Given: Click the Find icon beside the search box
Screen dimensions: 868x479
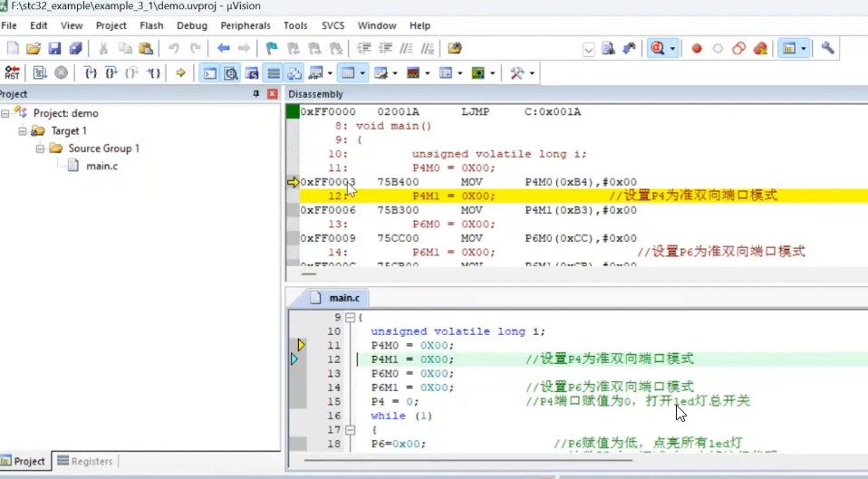Looking at the screenshot, I should 608,48.
